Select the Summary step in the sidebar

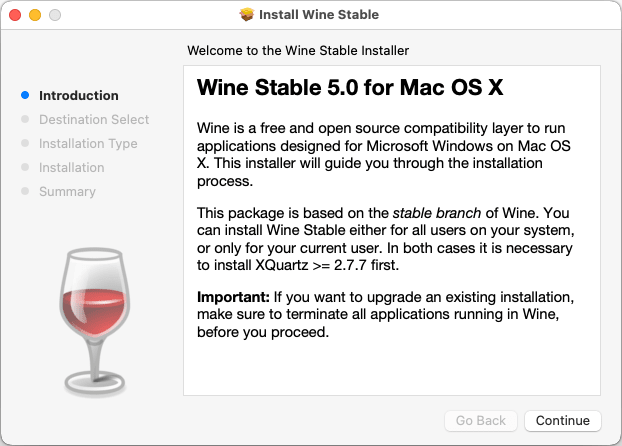pyautogui.click(x=67, y=192)
